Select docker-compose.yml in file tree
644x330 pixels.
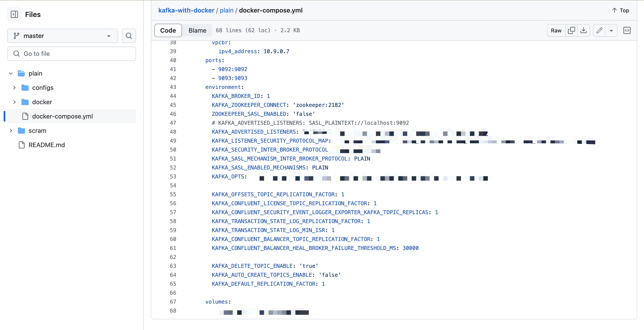(x=72, y=116)
